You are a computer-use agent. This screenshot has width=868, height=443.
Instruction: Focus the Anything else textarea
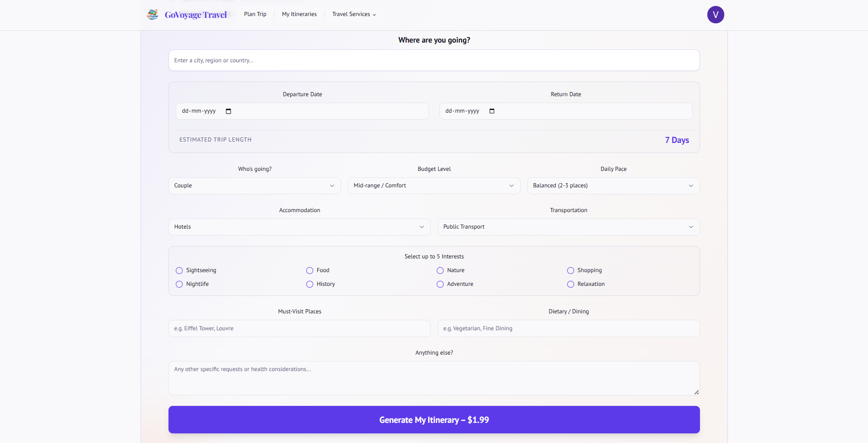pos(434,378)
